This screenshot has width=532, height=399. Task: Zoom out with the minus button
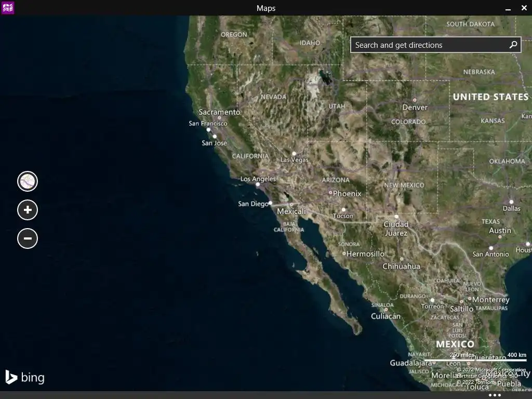coord(28,238)
